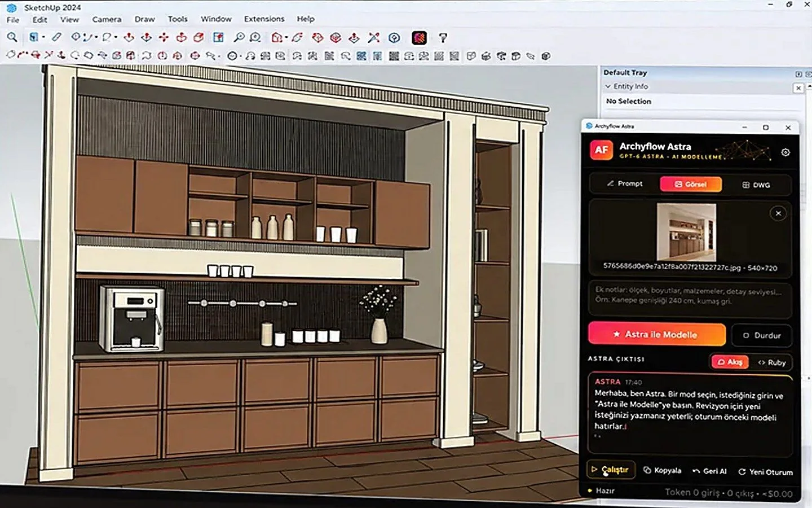
Task: Click the filled paint-tool icon left of the Archyflow icon
Action: pos(394,38)
